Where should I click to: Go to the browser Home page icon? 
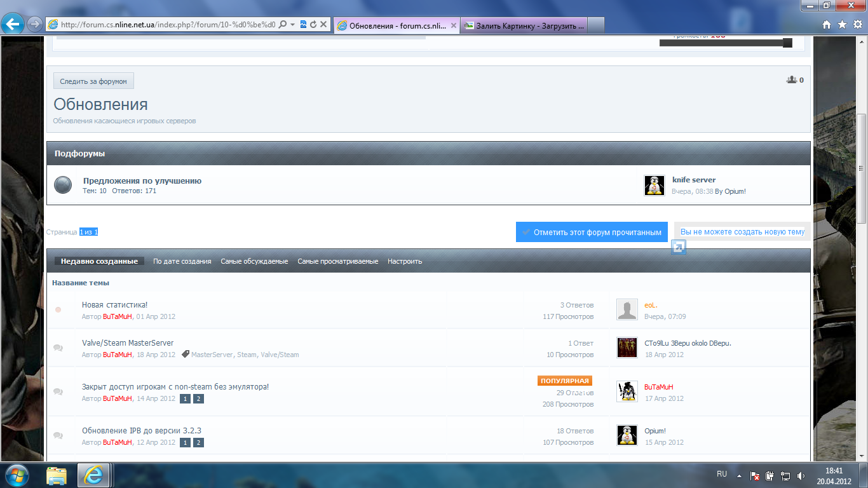coord(826,25)
